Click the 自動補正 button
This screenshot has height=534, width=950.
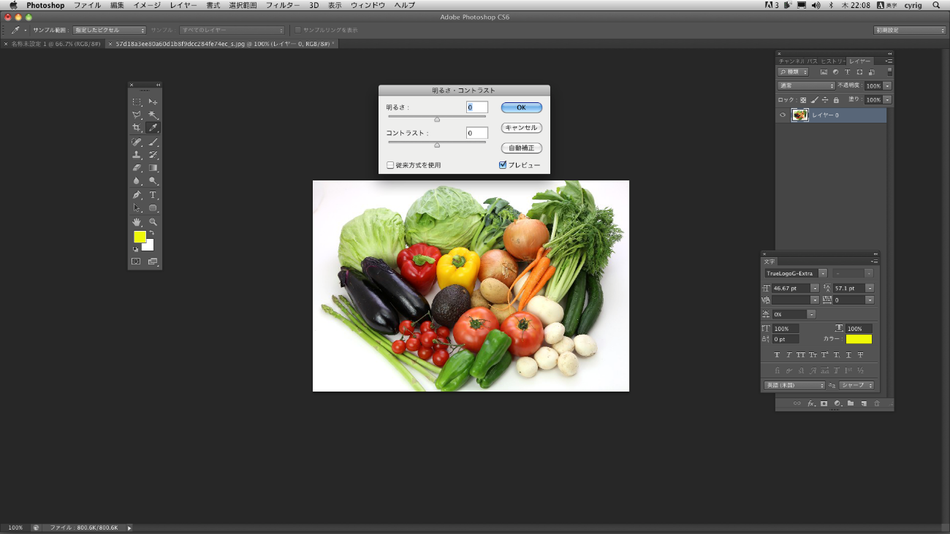pos(521,148)
